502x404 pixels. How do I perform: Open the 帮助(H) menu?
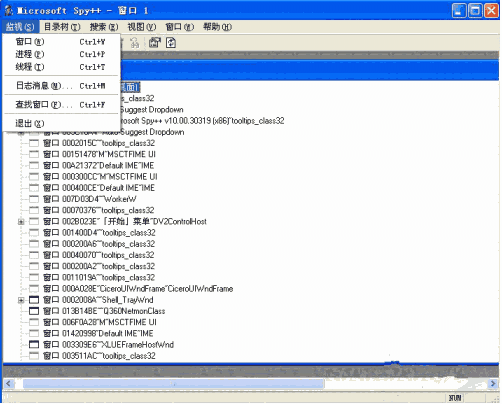[217, 27]
